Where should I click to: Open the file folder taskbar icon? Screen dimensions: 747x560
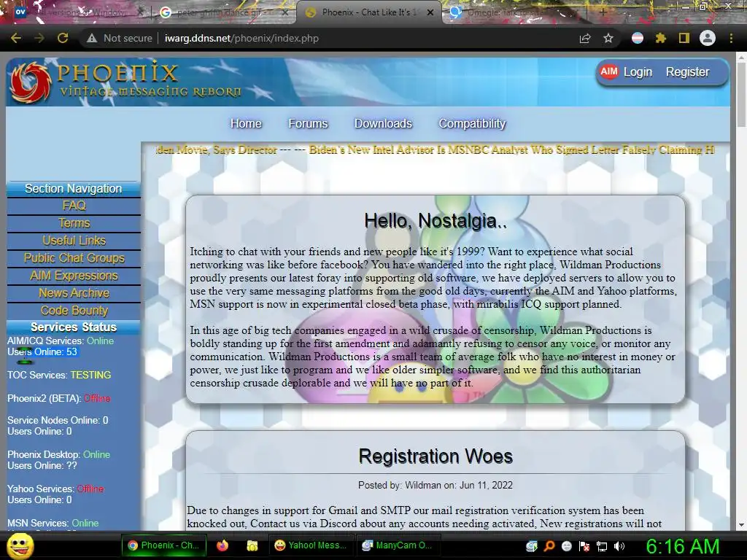(252, 545)
